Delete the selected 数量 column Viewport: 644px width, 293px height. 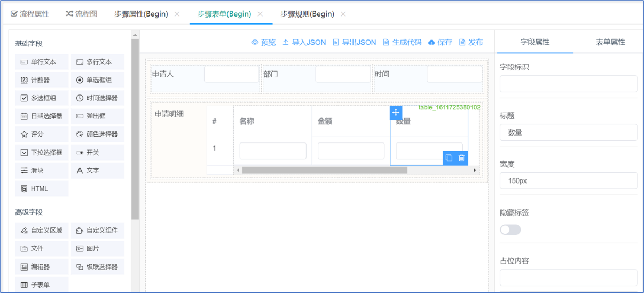(x=462, y=158)
